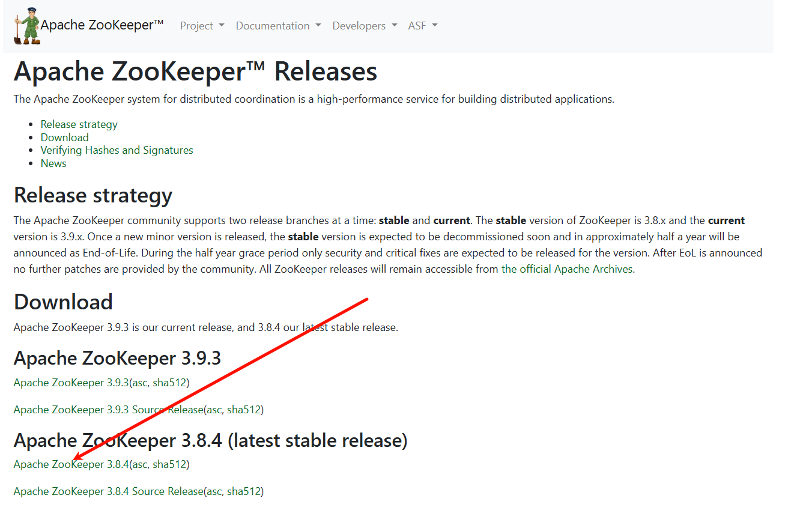Viewport: 812px width, 507px height.
Task: Open sha512 for 3.8.4 Source Release
Action: (x=244, y=491)
